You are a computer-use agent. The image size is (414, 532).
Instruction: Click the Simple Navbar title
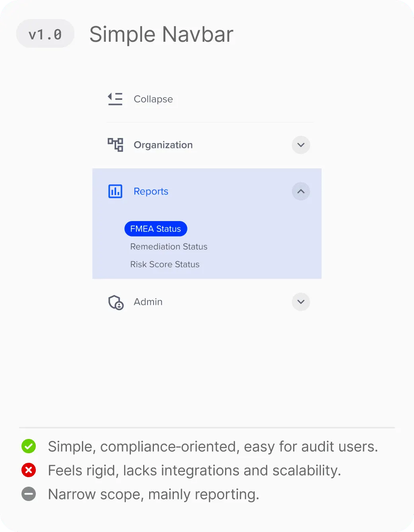(161, 34)
